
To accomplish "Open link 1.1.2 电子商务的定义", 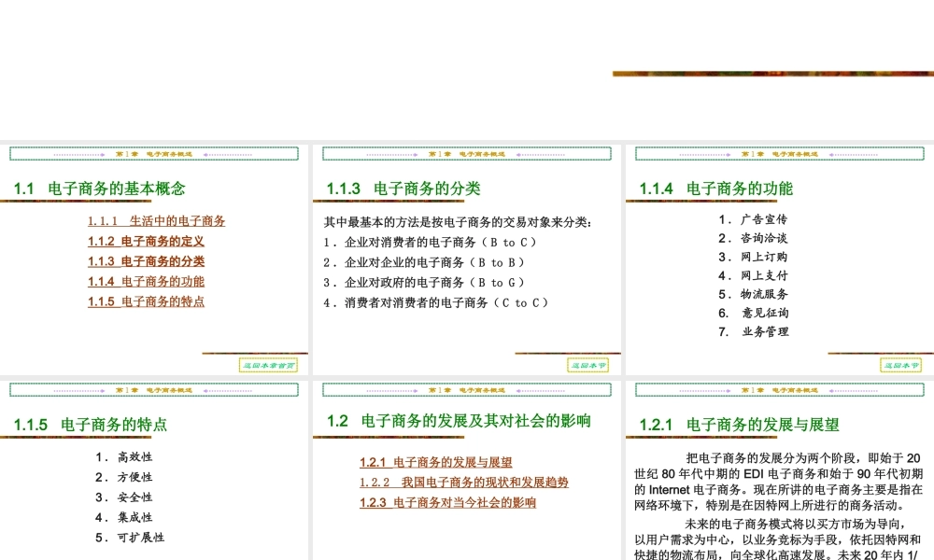I will 146,243.
